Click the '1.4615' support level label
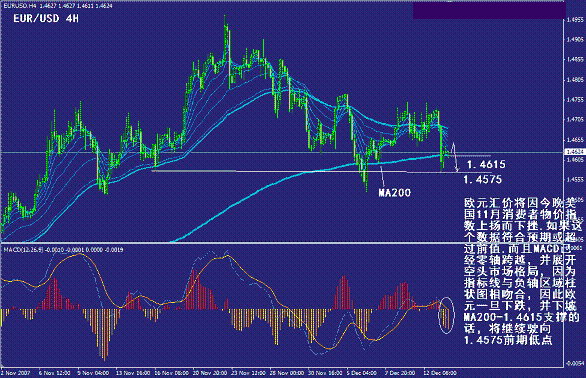 tap(486, 164)
